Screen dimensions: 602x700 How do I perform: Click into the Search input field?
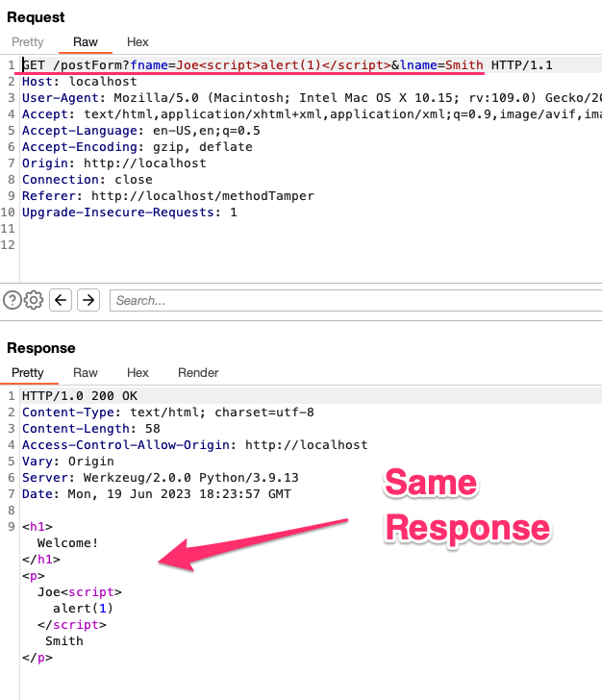pos(356,300)
